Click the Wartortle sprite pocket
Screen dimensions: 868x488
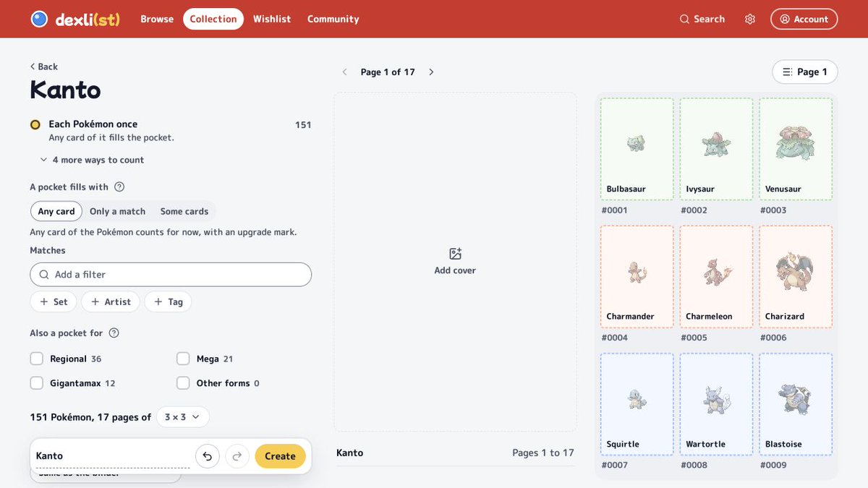(x=716, y=404)
